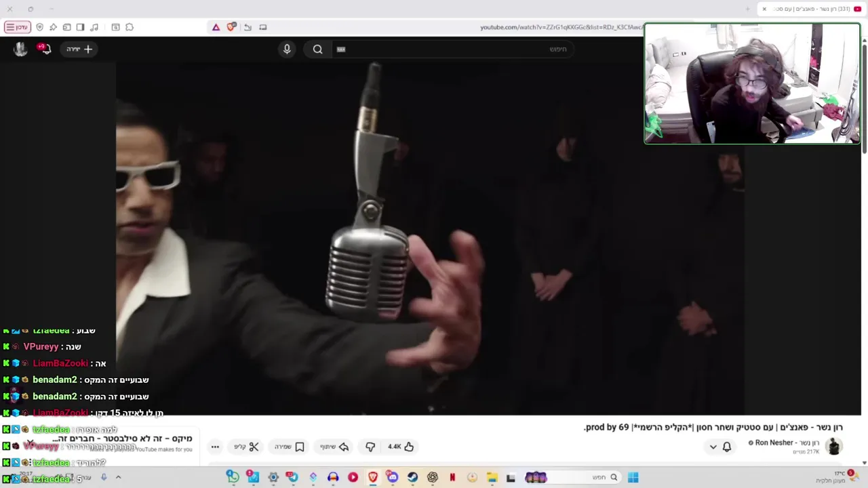This screenshot has width=868, height=488.
Task: Toggle the Brave sidebar panel icon
Action: [81, 27]
